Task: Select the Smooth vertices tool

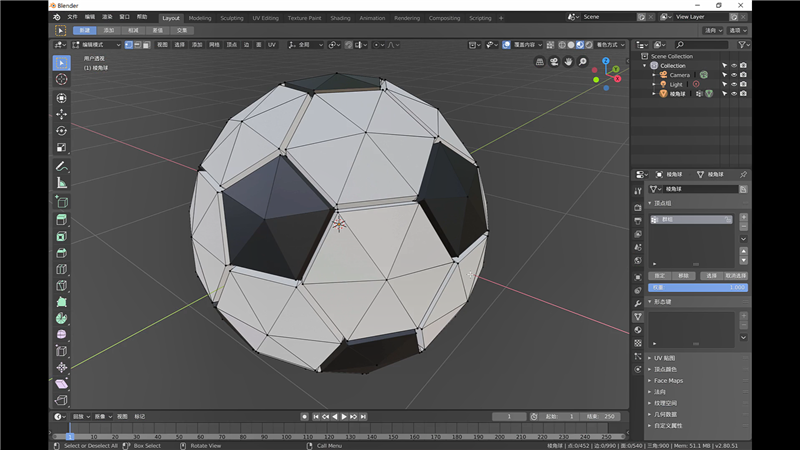Action: [x=62, y=335]
